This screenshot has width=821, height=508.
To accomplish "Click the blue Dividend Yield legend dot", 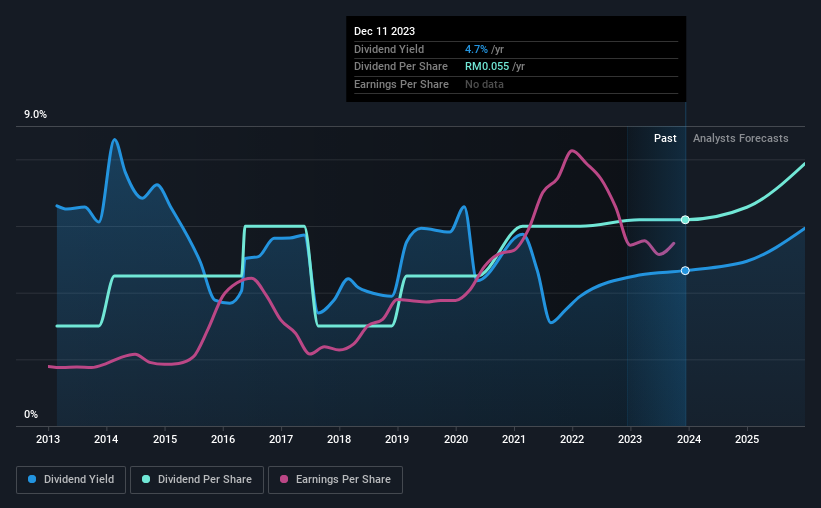I will pyautogui.click(x=32, y=479).
